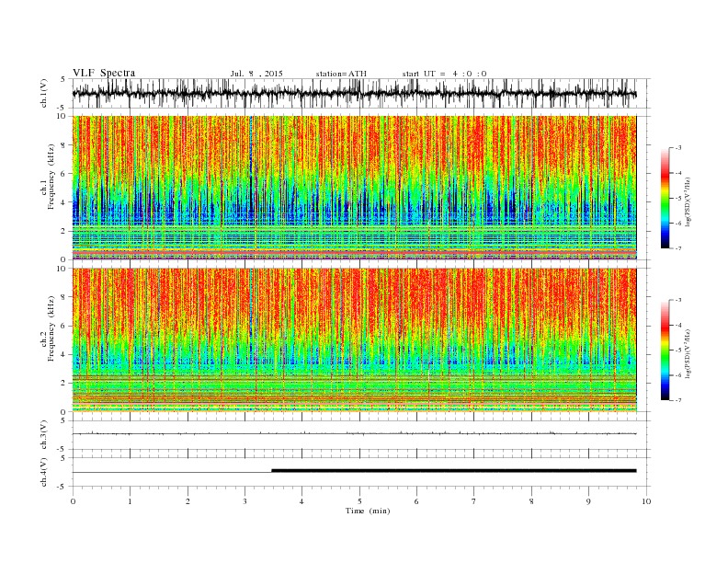Click the '0' tick label on time axis
The height and width of the screenshot is (563, 728).
73,501
